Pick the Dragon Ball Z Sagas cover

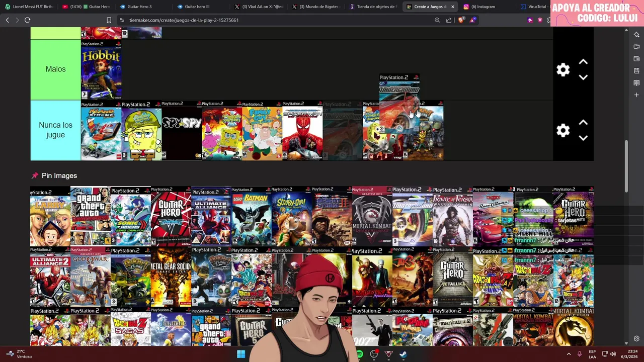pyautogui.click(x=131, y=327)
